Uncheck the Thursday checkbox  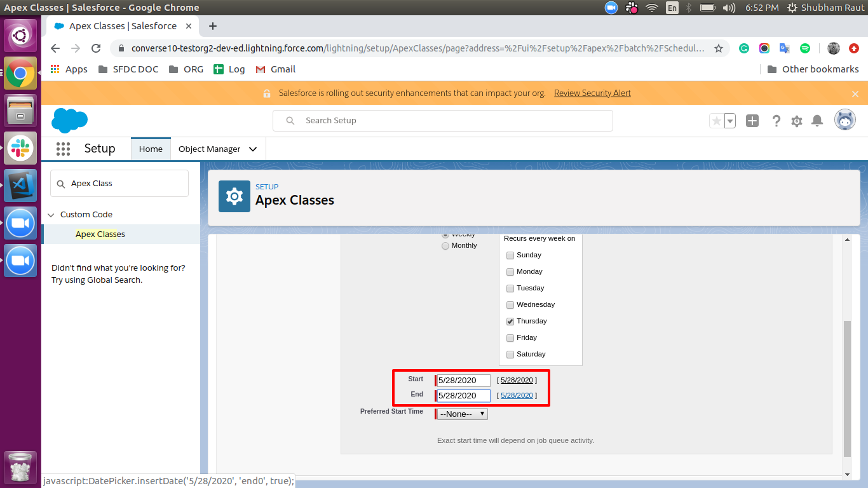pyautogui.click(x=510, y=321)
